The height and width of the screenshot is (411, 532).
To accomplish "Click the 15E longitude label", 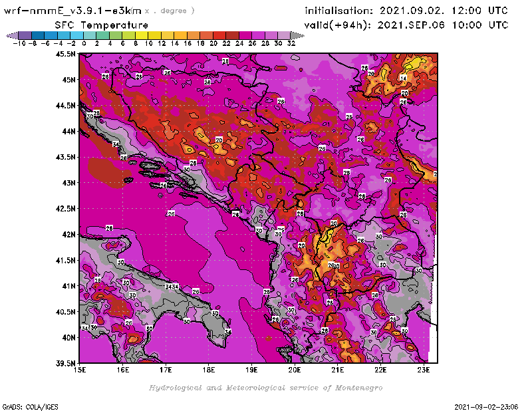I will (x=80, y=370).
